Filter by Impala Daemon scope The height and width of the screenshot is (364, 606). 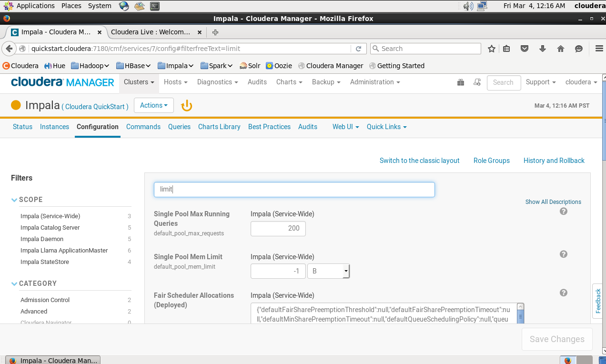click(42, 239)
